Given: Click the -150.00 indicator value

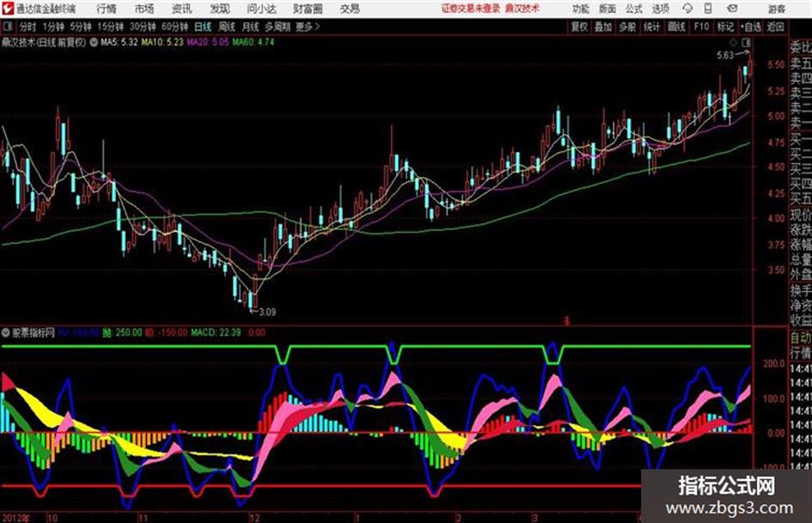Looking at the screenshot, I should click(171, 332).
